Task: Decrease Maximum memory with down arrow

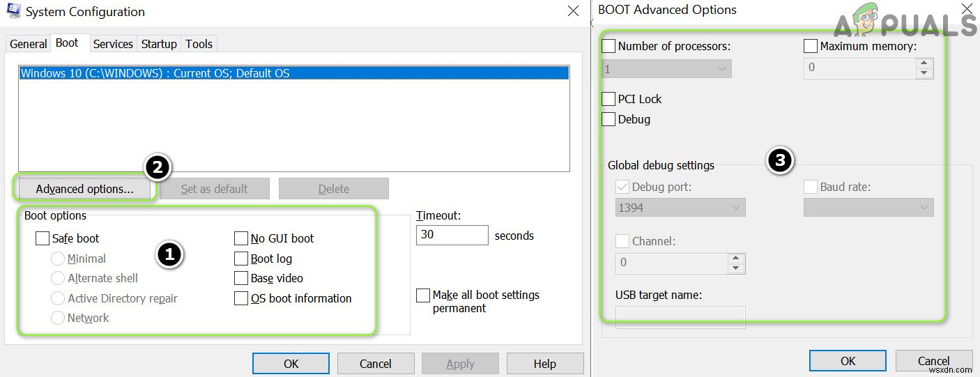Action: click(x=924, y=73)
